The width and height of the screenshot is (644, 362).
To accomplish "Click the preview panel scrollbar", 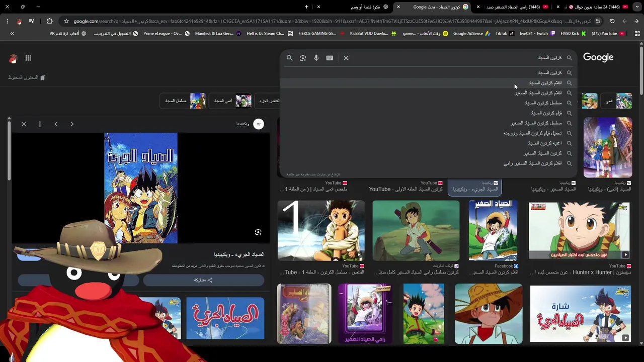I will point(9,151).
